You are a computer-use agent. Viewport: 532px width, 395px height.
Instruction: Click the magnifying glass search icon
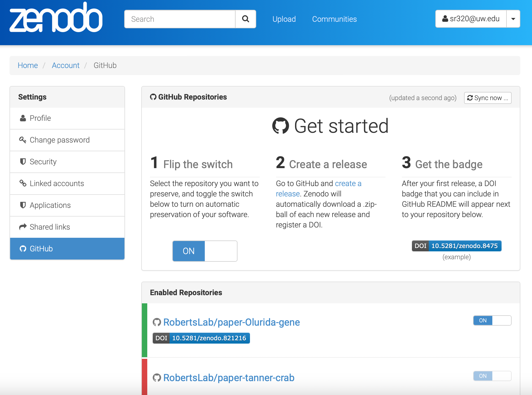click(246, 19)
